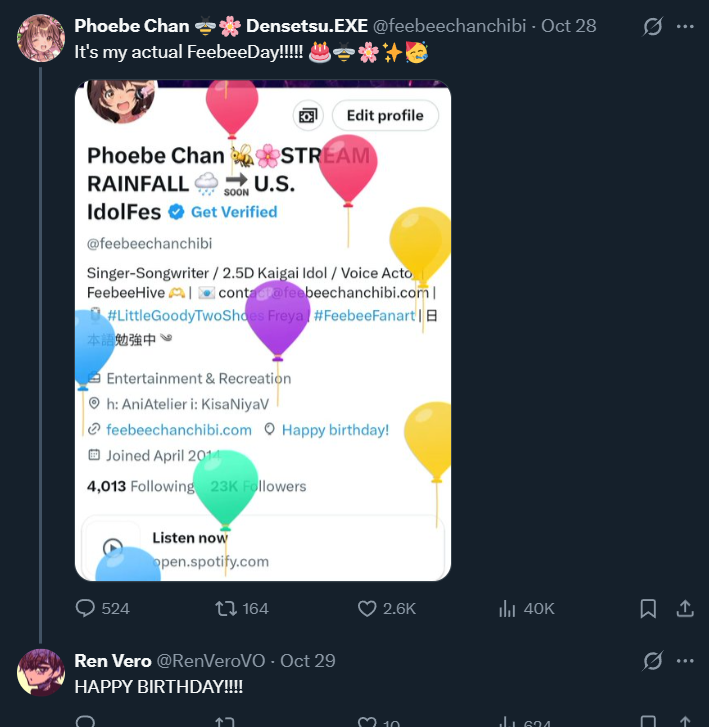Click Grok icon on Ren Vero's reply
Image resolution: width=709 pixels, height=727 pixels.
(x=653, y=661)
